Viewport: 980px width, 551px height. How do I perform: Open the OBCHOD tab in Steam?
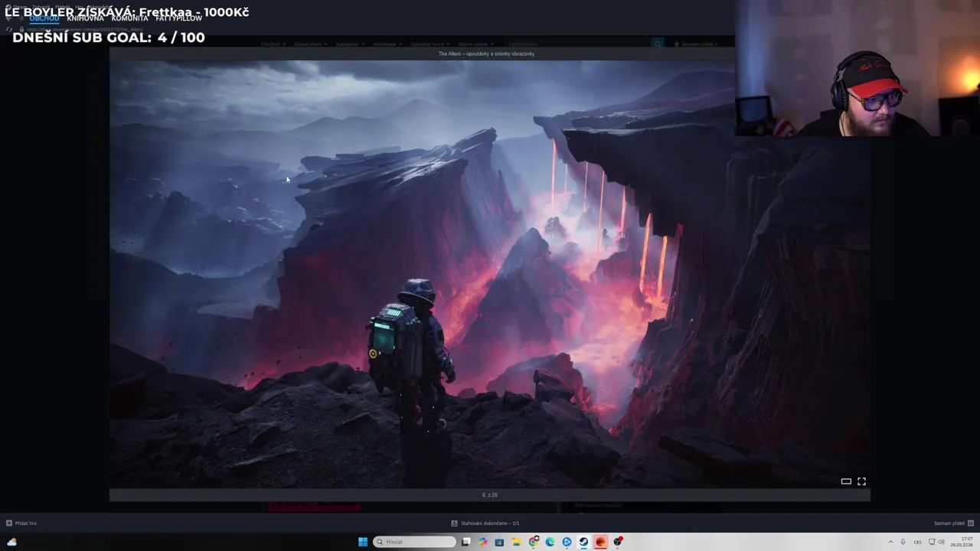44,18
